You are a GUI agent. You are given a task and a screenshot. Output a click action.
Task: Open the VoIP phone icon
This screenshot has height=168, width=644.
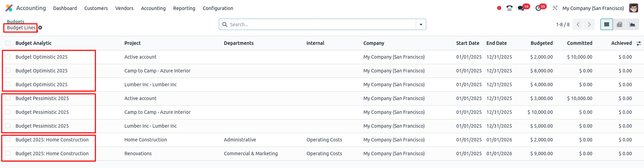click(510, 8)
